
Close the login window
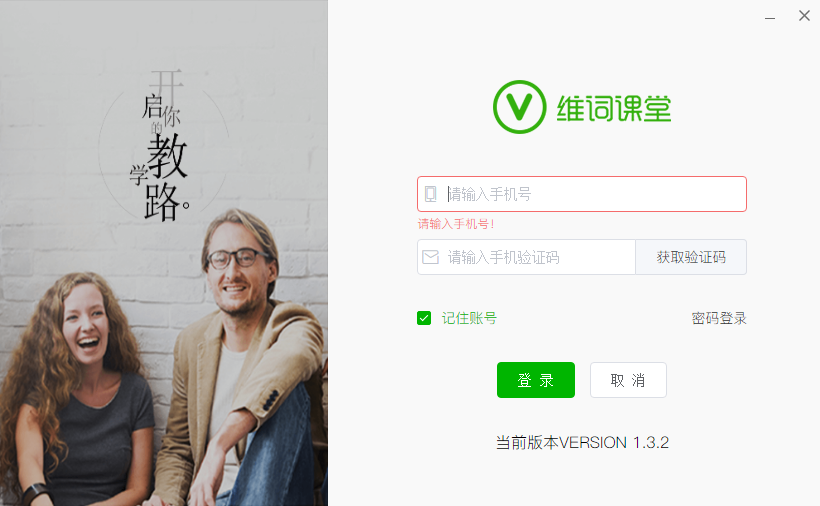804,16
